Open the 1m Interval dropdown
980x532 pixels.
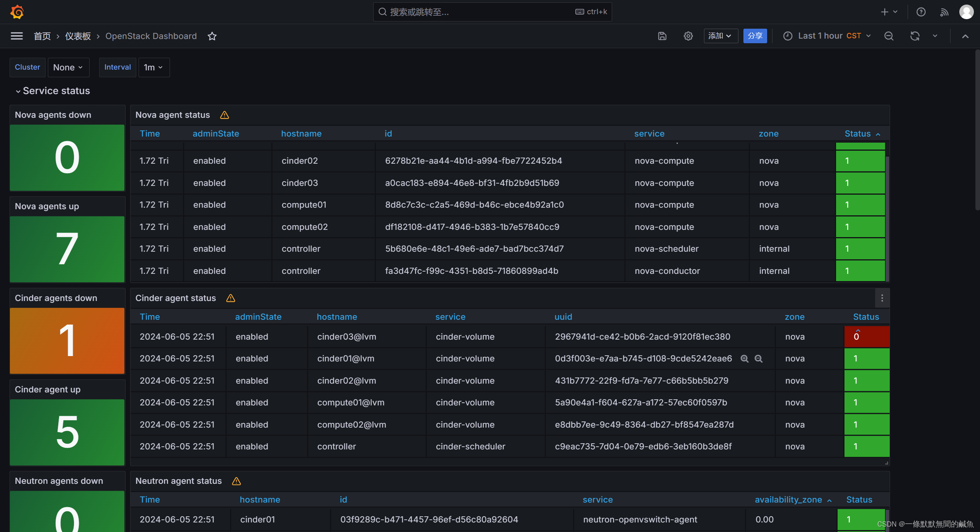click(154, 67)
